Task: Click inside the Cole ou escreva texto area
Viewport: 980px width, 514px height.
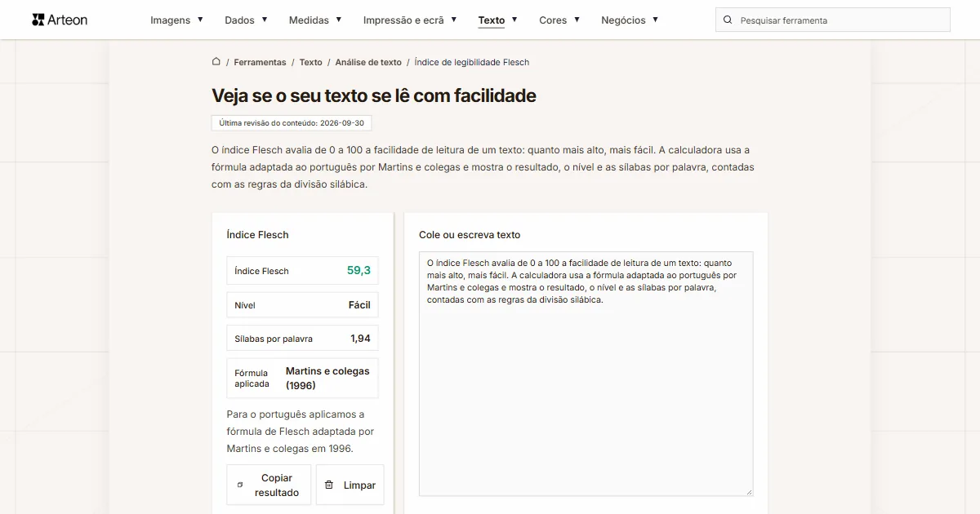Action: click(586, 374)
